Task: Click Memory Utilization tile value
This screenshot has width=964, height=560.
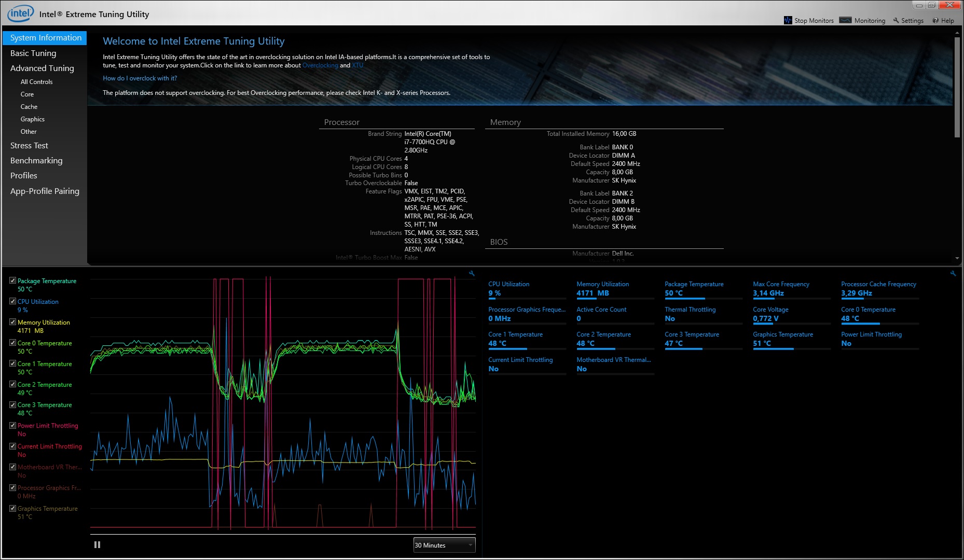Action: tap(593, 293)
